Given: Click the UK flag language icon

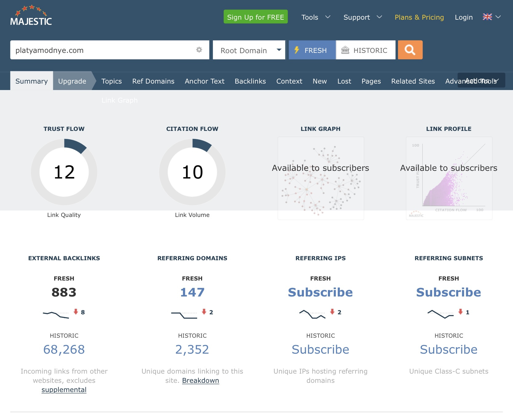Looking at the screenshot, I should point(487,17).
